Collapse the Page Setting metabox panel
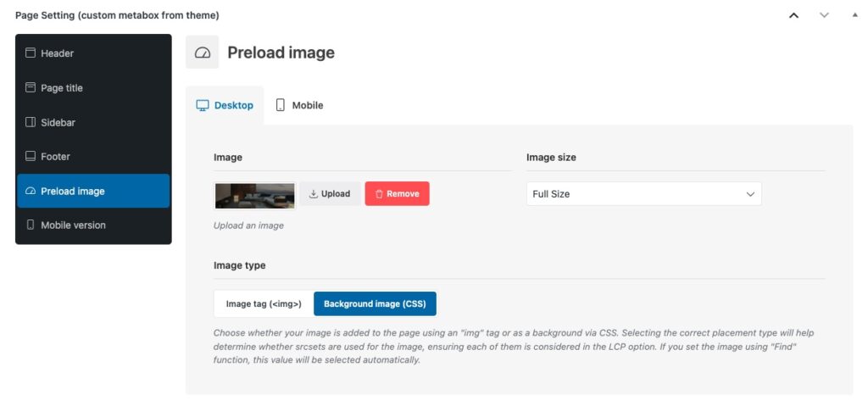This screenshot has height=417, width=868. pos(854,15)
